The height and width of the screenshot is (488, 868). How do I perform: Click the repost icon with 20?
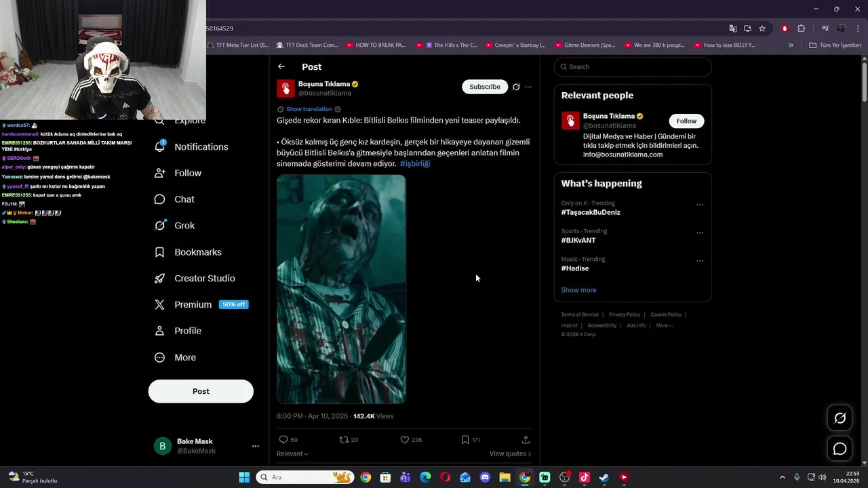pos(349,440)
